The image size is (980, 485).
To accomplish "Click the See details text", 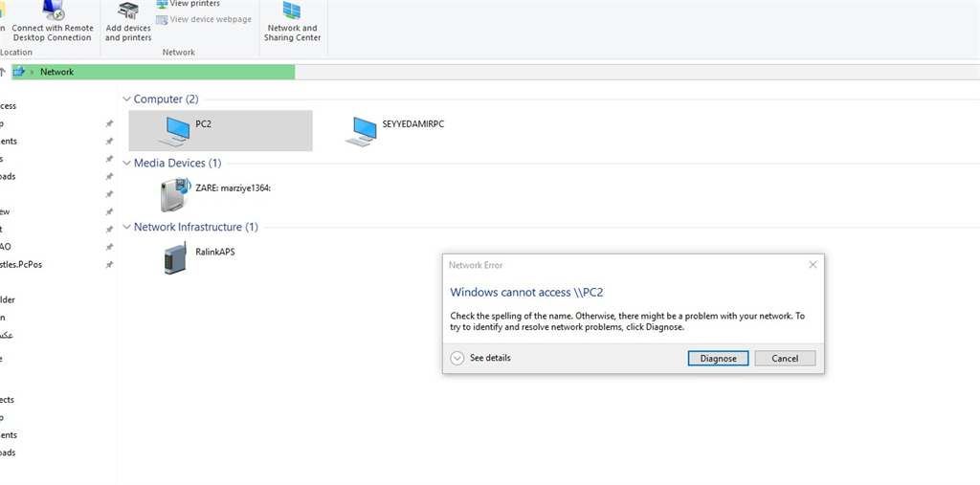I will [x=490, y=358].
